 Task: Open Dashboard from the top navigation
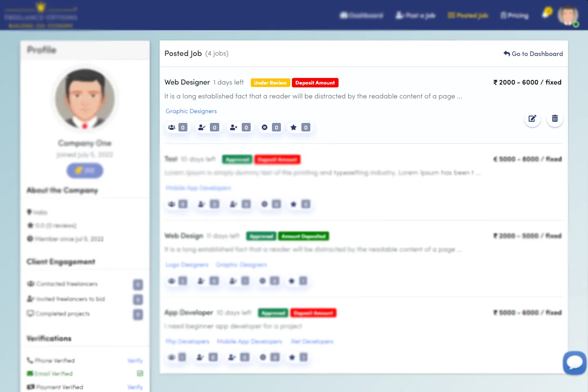click(362, 16)
